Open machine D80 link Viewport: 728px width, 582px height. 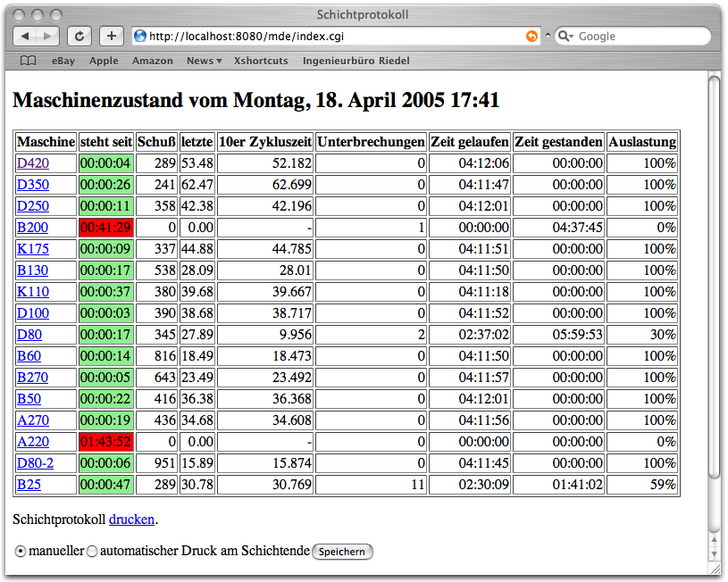coord(29,334)
